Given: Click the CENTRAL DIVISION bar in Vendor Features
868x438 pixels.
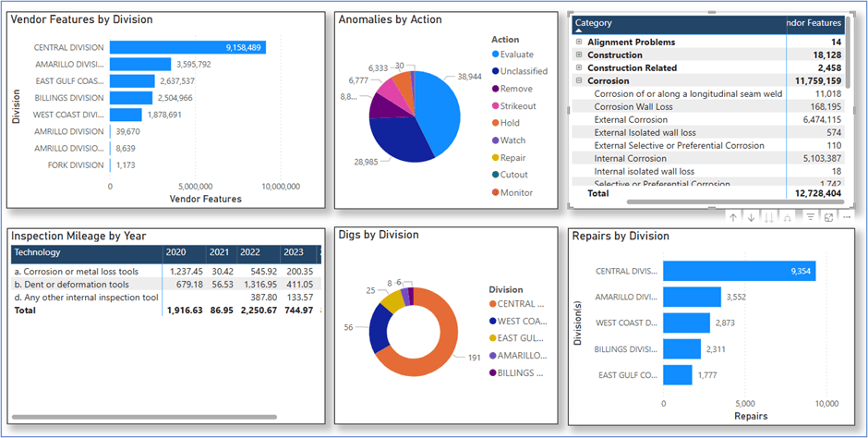Looking at the screenshot, I should (x=187, y=47).
